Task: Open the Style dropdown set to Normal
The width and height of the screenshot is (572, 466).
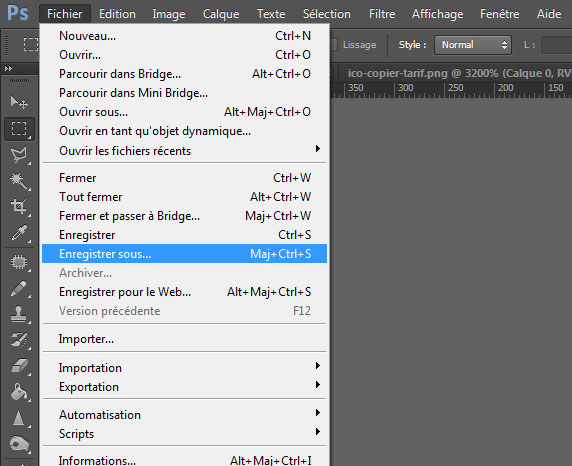Action: tap(473, 45)
